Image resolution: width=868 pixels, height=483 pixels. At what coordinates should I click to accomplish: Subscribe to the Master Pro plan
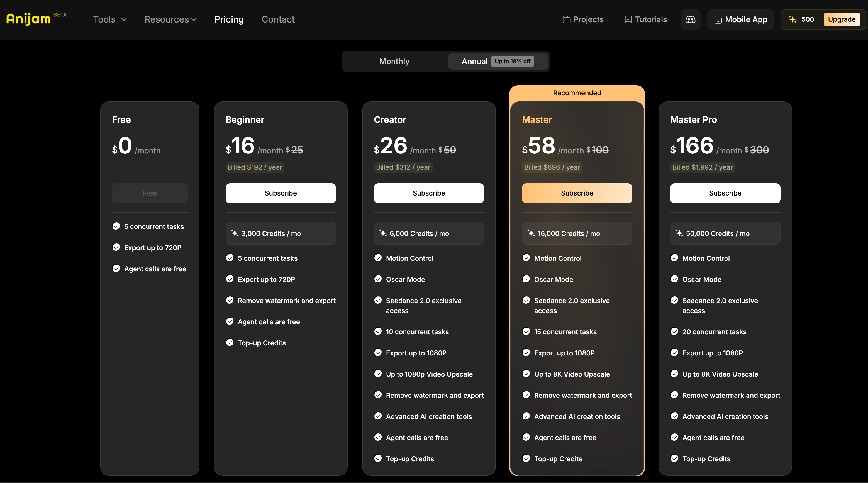point(725,193)
